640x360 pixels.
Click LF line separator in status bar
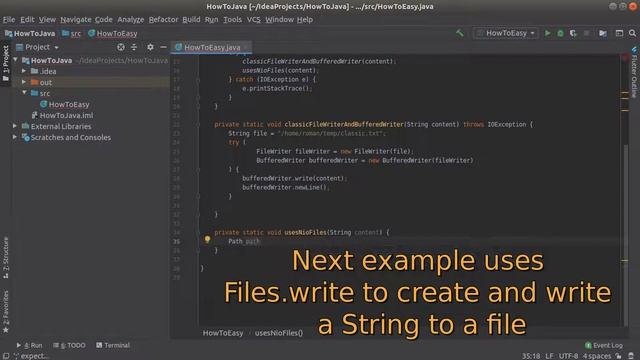point(549,356)
